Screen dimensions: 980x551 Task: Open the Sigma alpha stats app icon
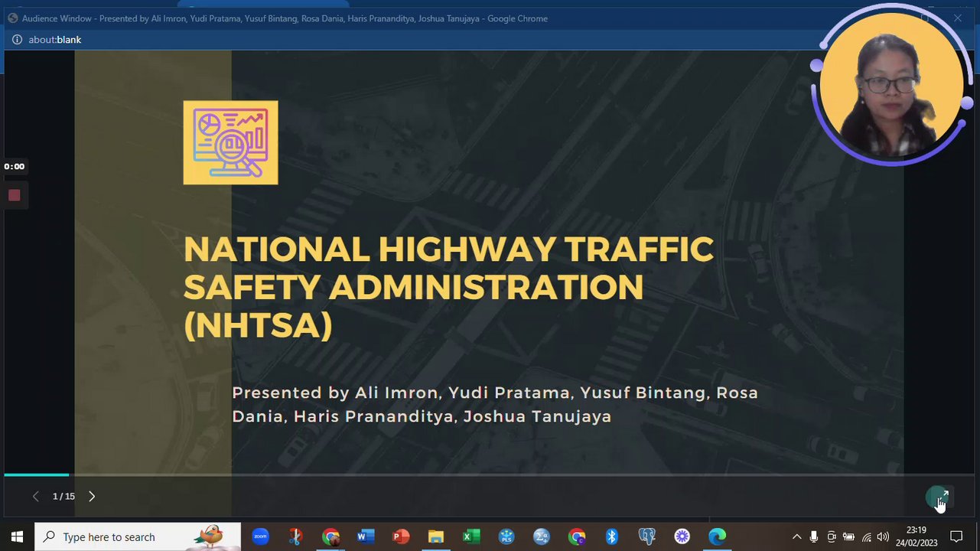coord(542,536)
